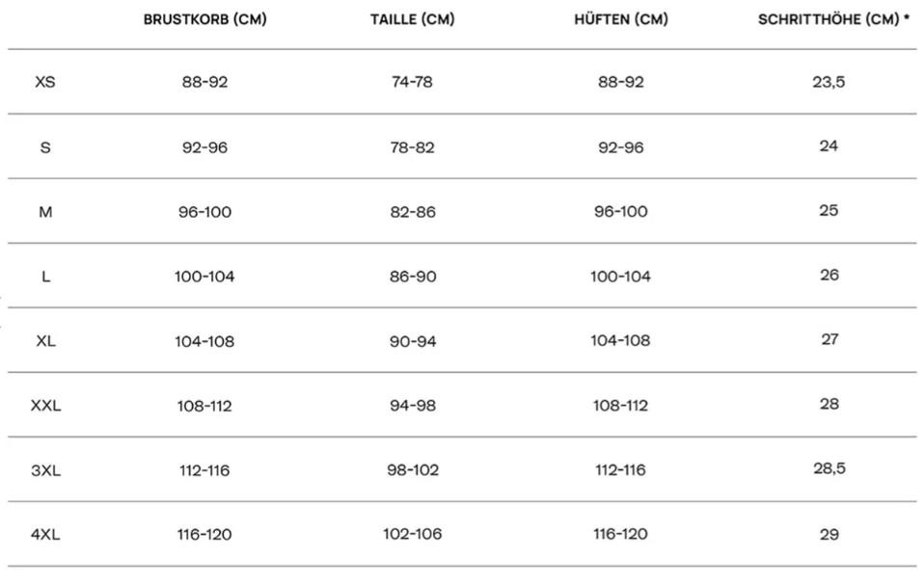The height and width of the screenshot is (584, 924).
Task: Click the Taille (cm) column header
Action: (x=412, y=19)
